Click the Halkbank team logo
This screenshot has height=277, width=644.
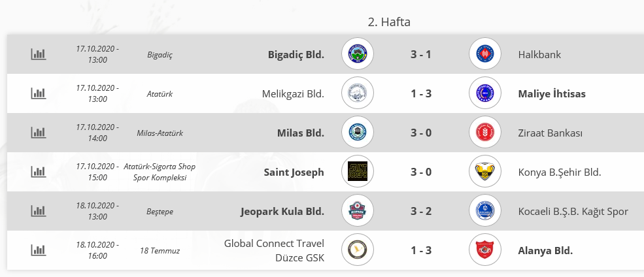point(485,54)
